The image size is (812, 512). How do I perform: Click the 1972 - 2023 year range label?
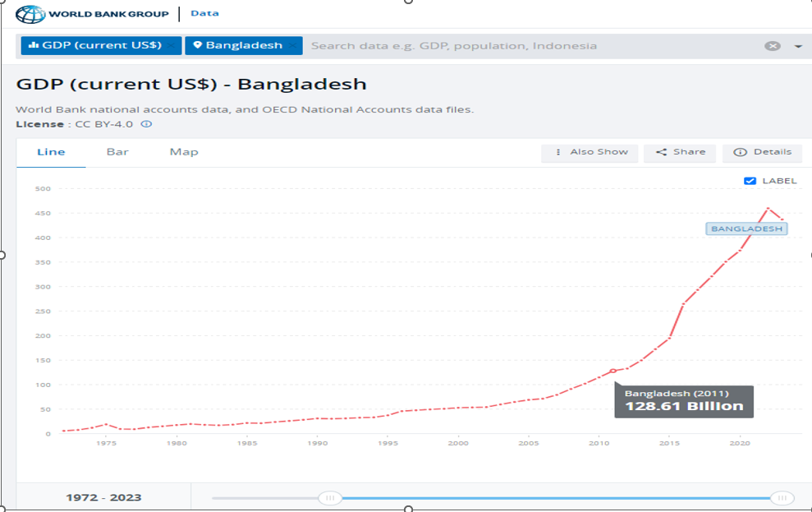click(x=103, y=497)
